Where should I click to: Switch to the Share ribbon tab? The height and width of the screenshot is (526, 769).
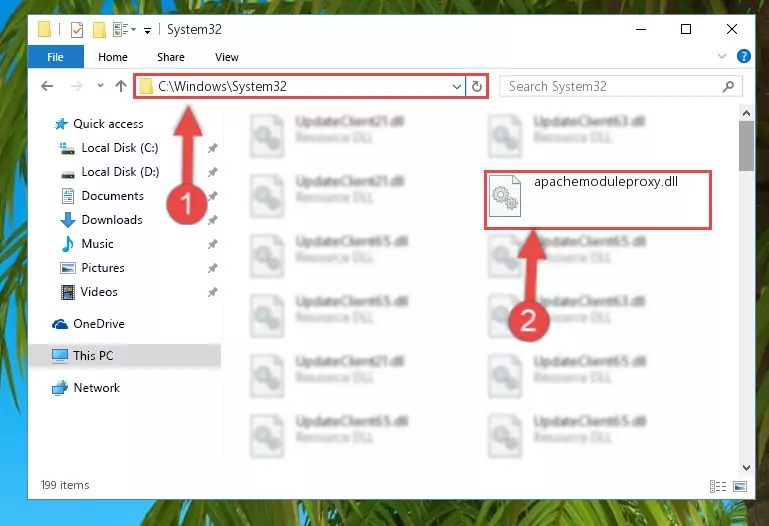click(x=171, y=57)
